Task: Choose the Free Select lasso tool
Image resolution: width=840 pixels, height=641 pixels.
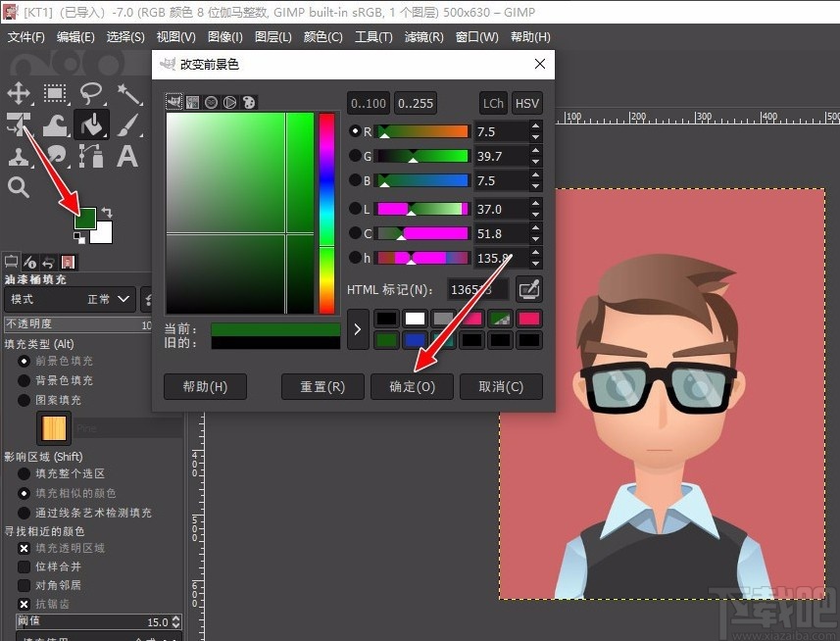Action: [91, 94]
